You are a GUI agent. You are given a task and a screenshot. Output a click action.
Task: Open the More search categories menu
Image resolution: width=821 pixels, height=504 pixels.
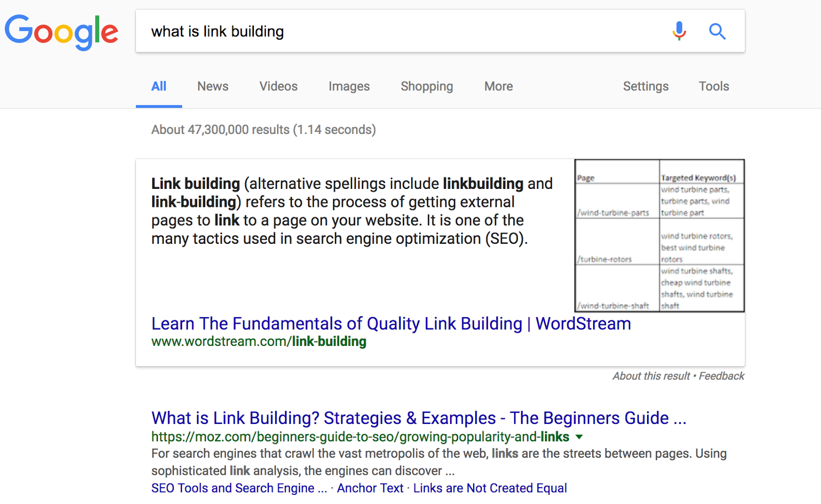(x=498, y=86)
